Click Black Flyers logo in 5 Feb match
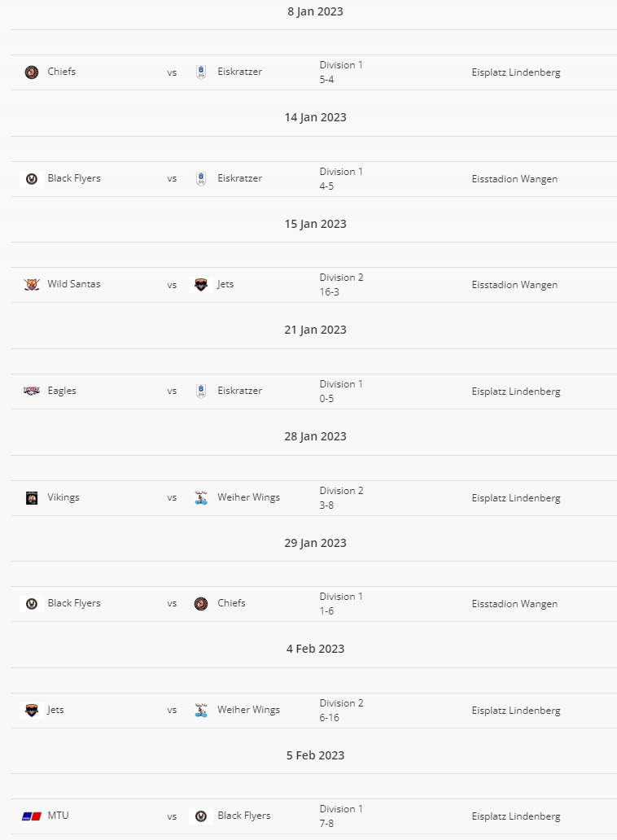This screenshot has width=617, height=840. (x=201, y=816)
